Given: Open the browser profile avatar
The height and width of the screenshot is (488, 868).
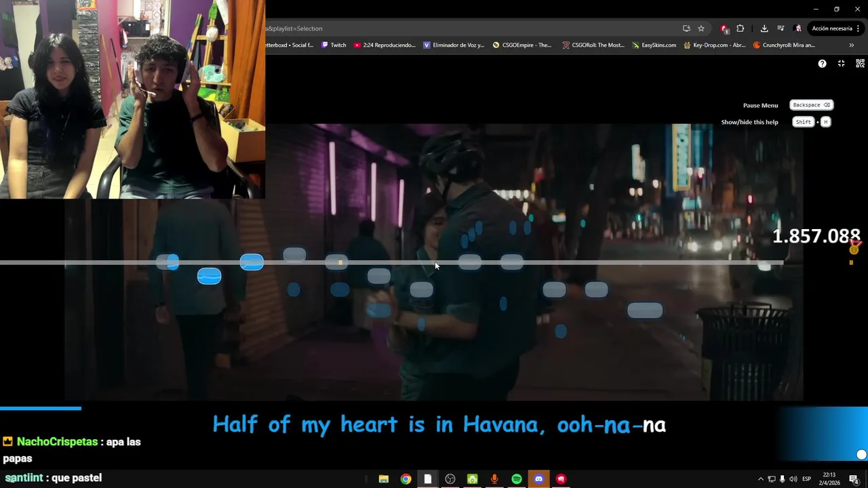Looking at the screenshot, I should pos(797,28).
